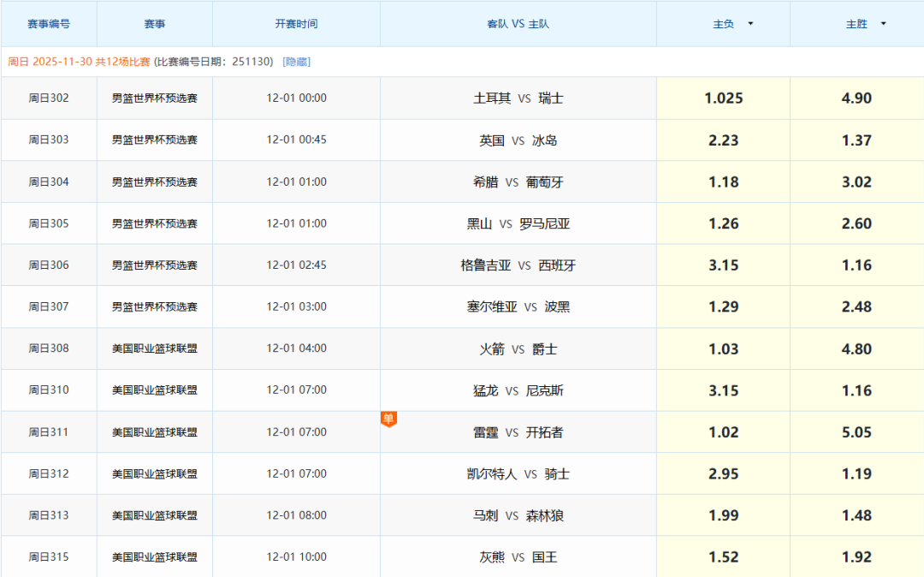The width and height of the screenshot is (924, 577).
Task: Click match number 周日302
Action: coord(49,98)
